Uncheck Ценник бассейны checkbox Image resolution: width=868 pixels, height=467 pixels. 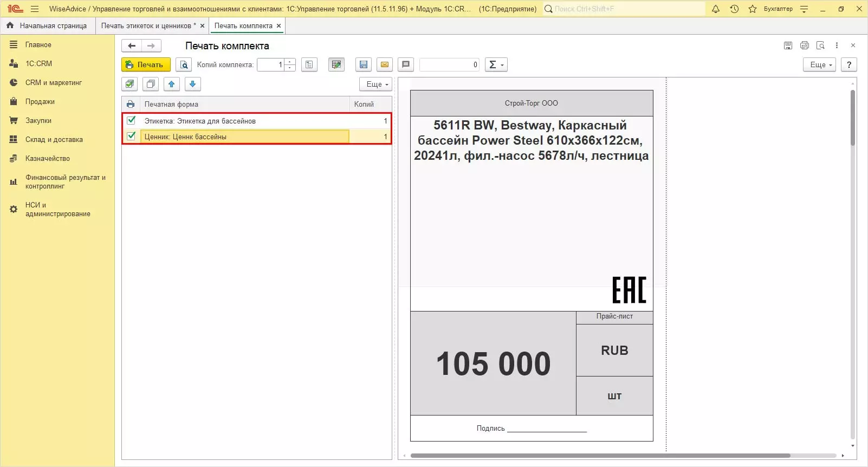(131, 136)
